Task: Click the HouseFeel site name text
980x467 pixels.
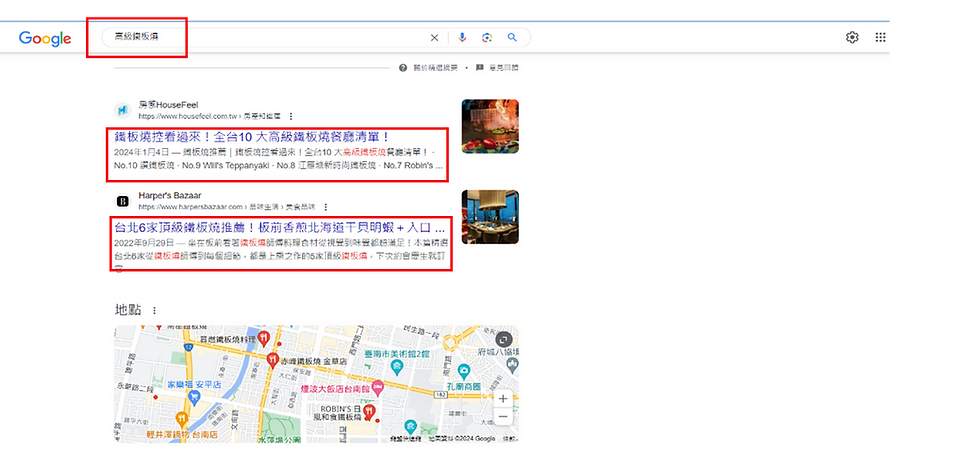Action: (x=169, y=105)
